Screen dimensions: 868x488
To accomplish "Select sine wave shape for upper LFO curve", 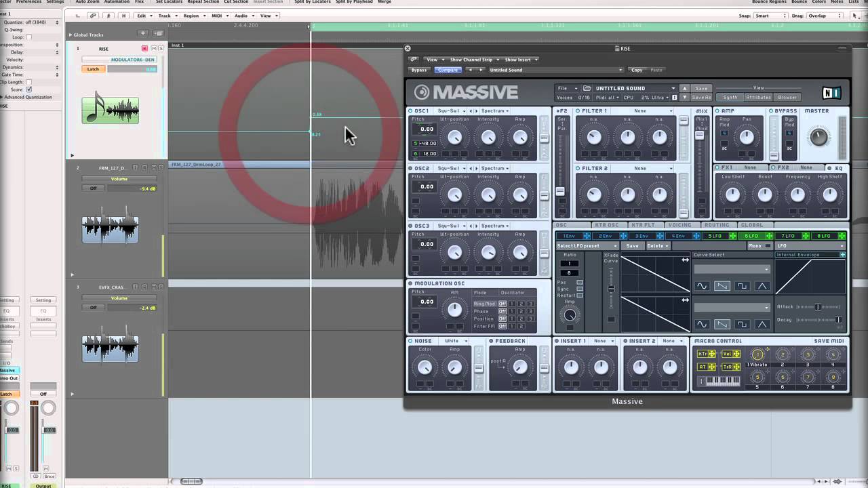I will click(702, 286).
